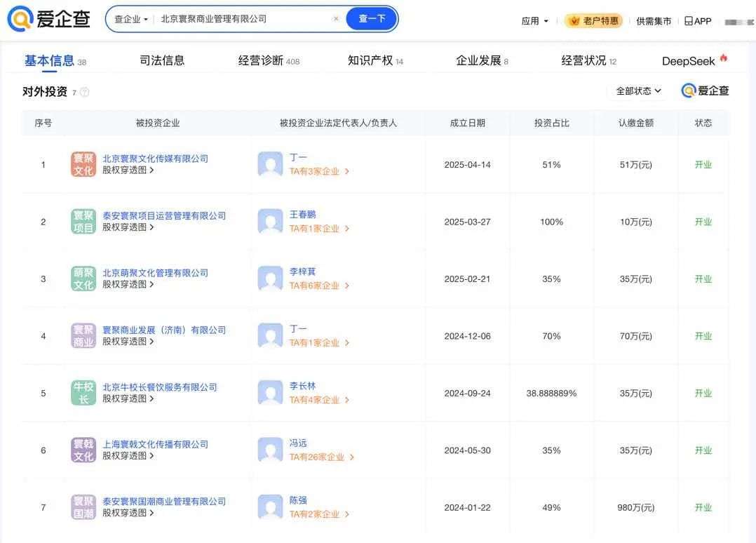Click the 查一下 search button
756x543 pixels.
[372, 19]
